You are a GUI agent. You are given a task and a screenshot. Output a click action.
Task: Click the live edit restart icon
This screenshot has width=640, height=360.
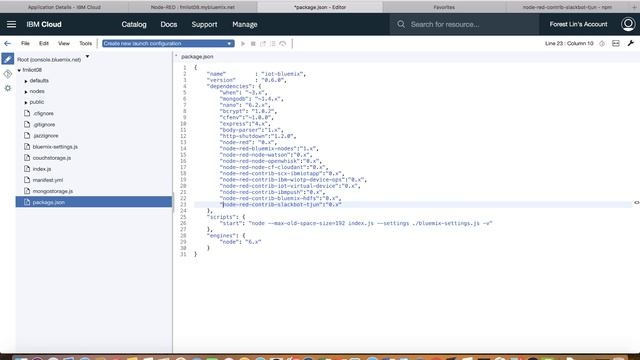tap(282, 44)
